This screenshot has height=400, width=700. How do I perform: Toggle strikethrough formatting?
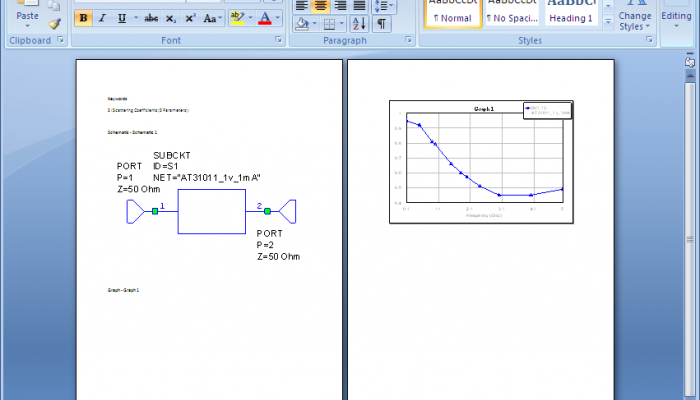[151, 18]
